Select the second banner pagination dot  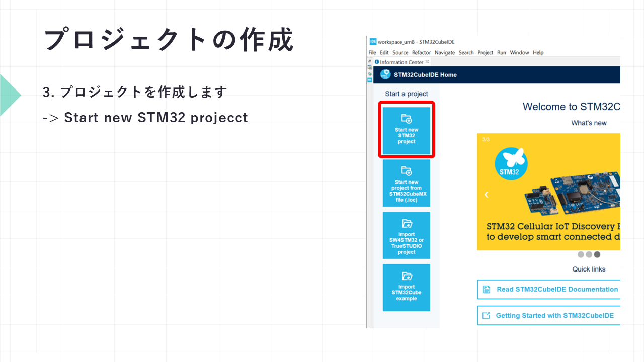point(589,254)
